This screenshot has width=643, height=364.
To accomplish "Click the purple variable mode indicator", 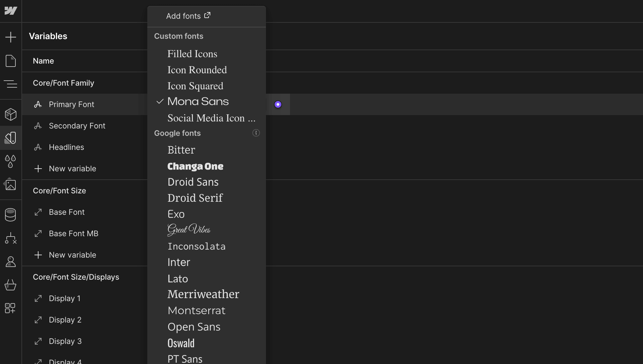I will pyautogui.click(x=278, y=104).
